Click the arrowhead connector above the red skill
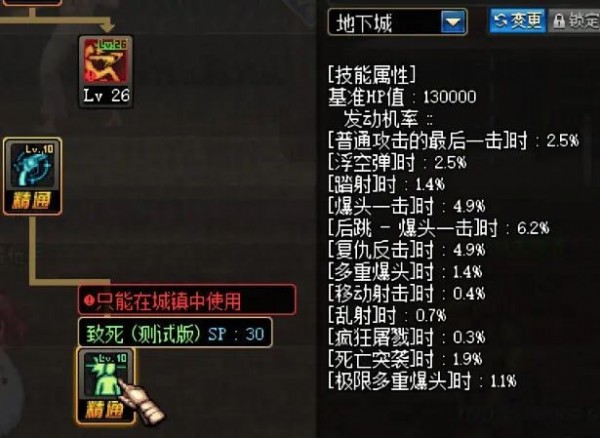This screenshot has height=438, width=600. tap(108, 26)
